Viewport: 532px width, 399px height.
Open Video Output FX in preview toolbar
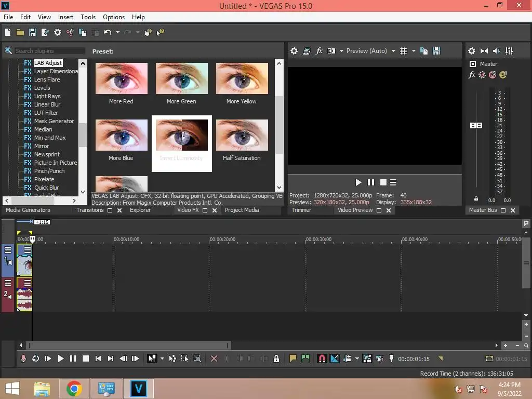point(319,51)
